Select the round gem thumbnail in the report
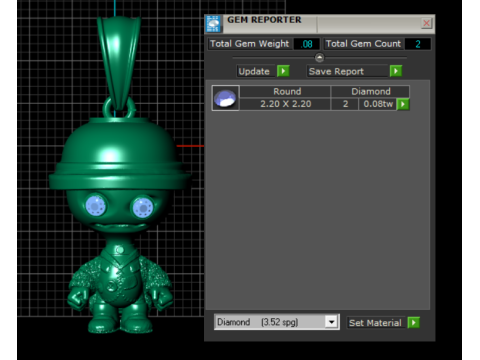The height and width of the screenshot is (360, 480). pos(226,98)
